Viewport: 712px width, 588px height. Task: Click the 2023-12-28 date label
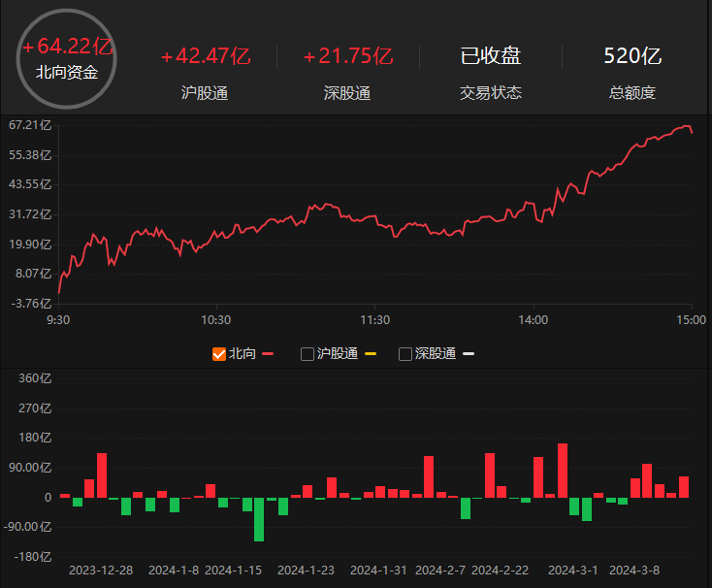click(x=101, y=571)
